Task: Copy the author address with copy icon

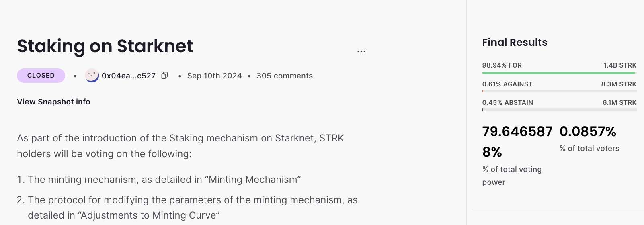Action: click(x=164, y=76)
